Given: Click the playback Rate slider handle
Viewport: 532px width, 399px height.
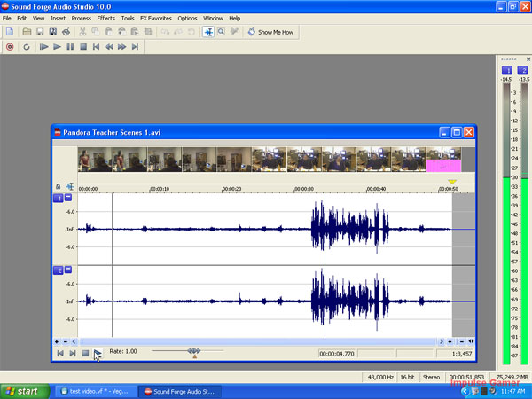Looking at the screenshot, I should (x=194, y=352).
